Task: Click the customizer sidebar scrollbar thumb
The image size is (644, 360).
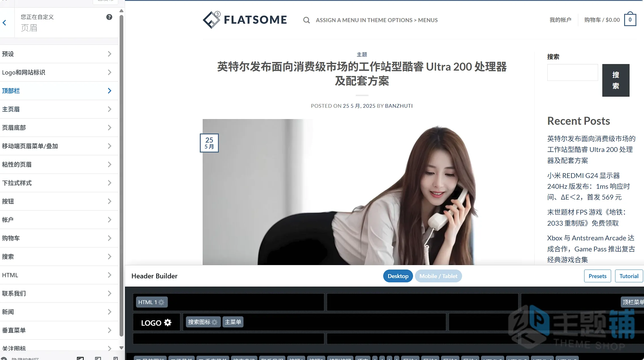Action: point(121,176)
